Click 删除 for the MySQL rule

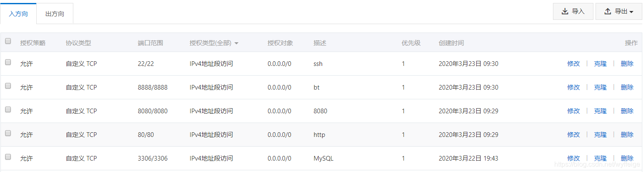click(627, 158)
